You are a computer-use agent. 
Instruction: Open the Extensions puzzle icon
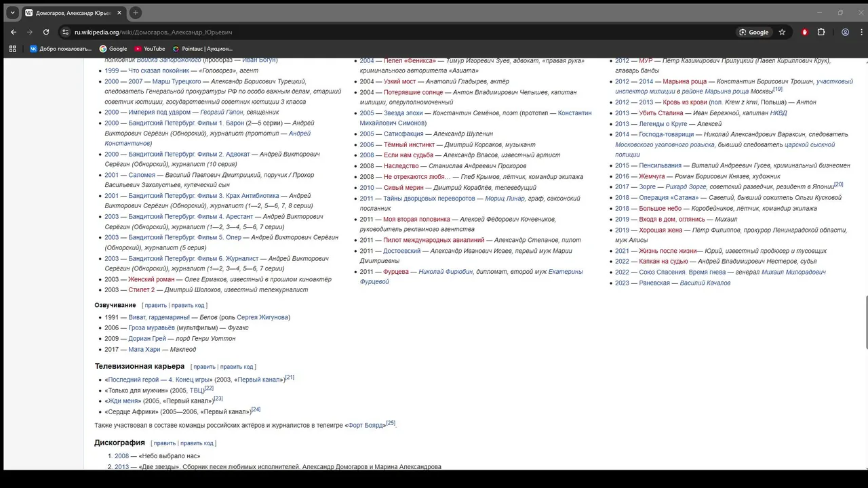click(x=821, y=32)
